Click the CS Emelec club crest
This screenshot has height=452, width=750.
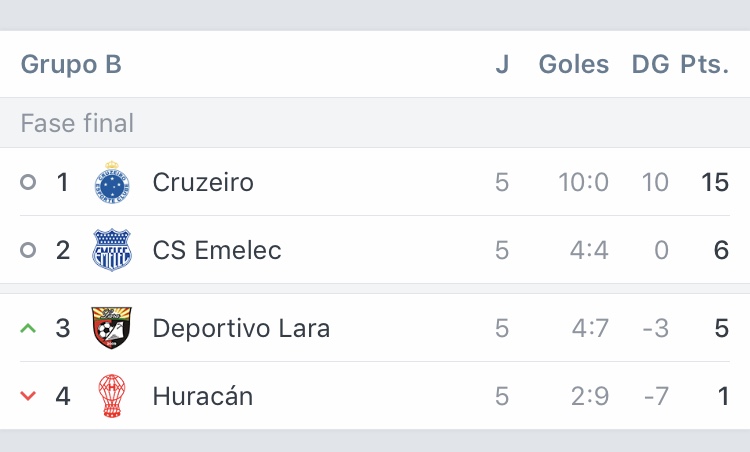point(111,250)
